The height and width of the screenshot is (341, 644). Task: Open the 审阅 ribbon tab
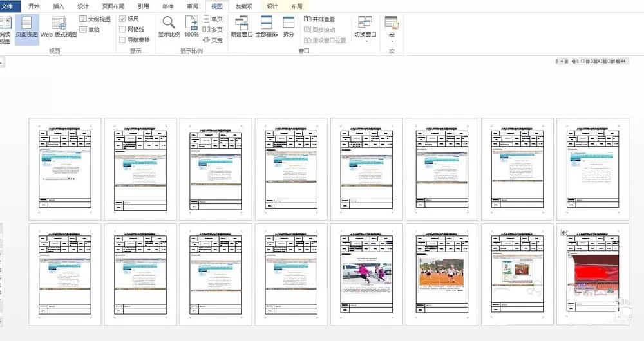tap(192, 6)
